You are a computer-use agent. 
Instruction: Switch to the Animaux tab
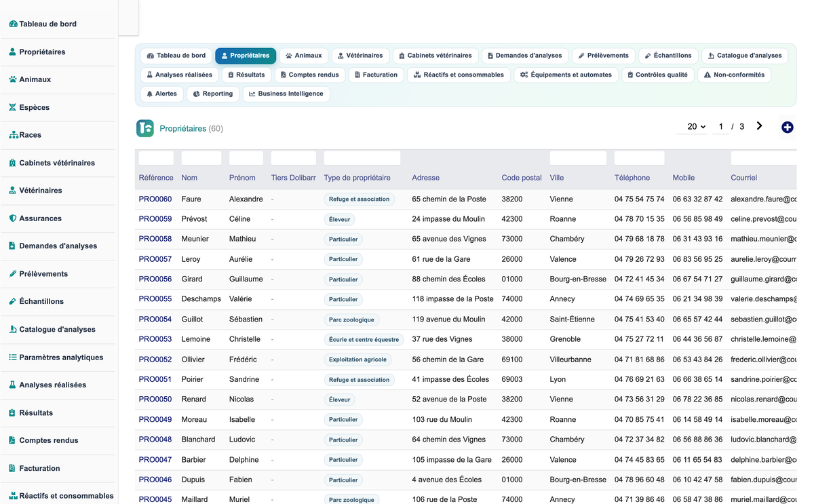(304, 56)
